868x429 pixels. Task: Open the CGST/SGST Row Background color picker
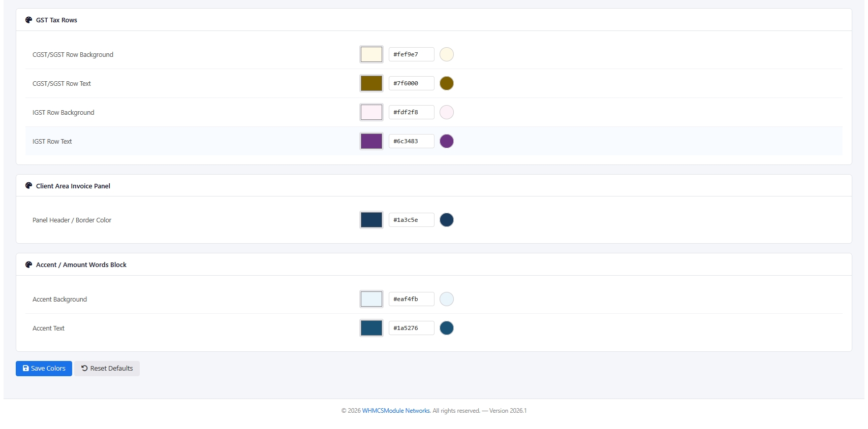click(371, 54)
